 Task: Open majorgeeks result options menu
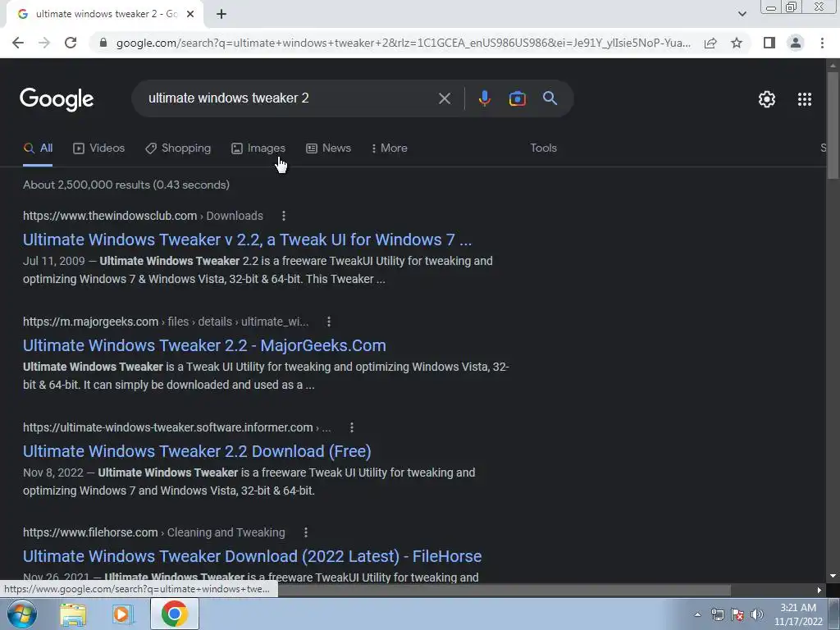coord(329,322)
